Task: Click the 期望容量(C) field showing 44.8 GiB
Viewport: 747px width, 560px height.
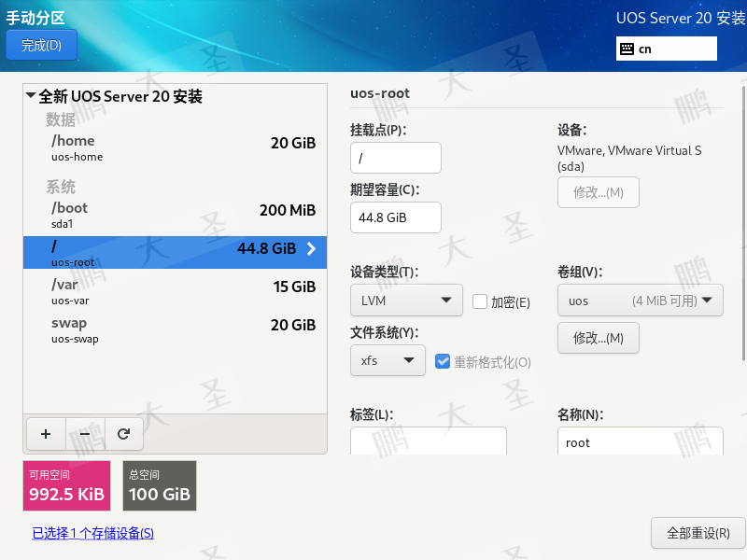Action: click(396, 217)
